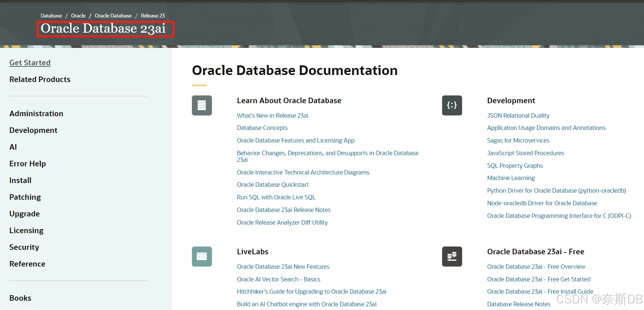Open the Oracle Database Quickstart link
This screenshot has width=644, height=310.
[x=272, y=185]
